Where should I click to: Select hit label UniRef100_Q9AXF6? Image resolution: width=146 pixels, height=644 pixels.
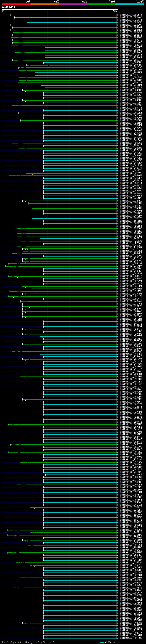click(131, 48)
